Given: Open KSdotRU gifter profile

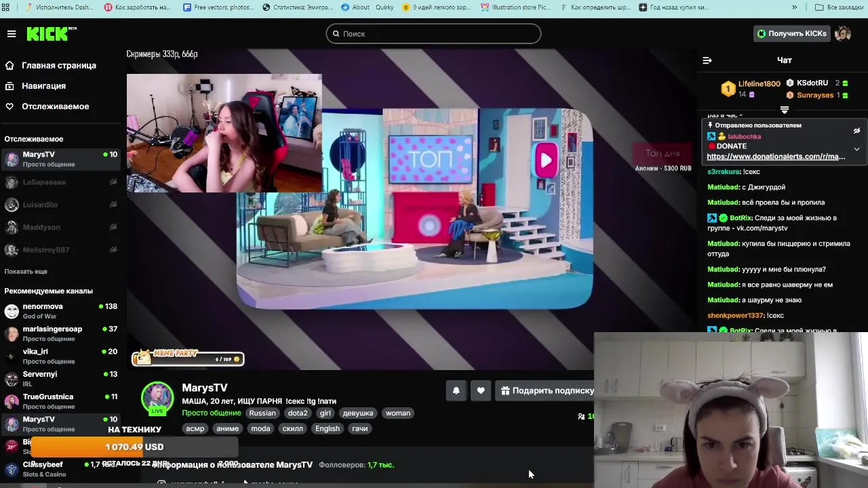Looking at the screenshot, I should click(x=812, y=83).
